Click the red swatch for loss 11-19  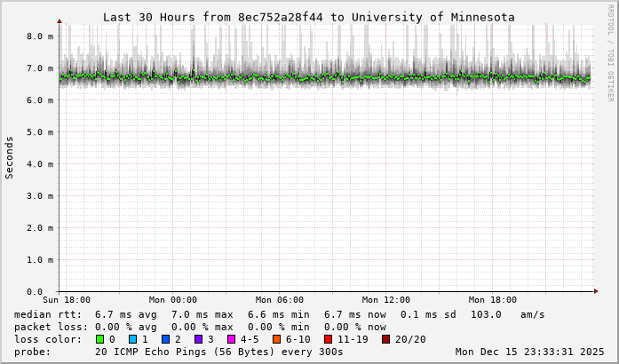(x=328, y=339)
